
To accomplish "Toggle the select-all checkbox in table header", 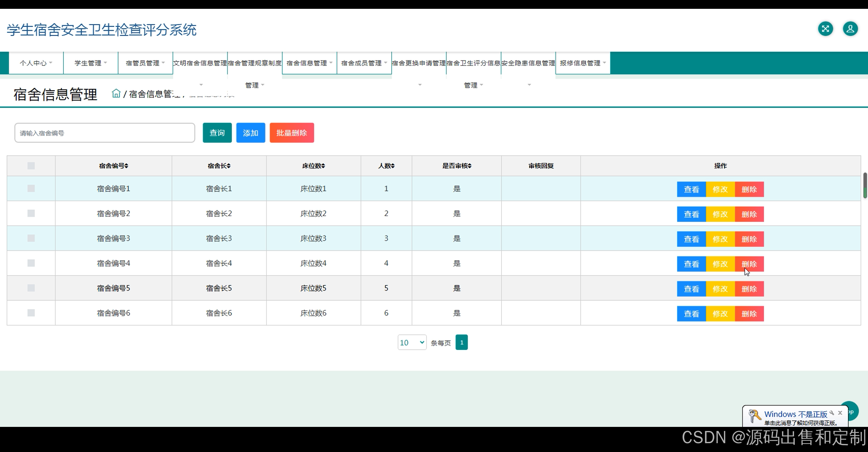I will tap(31, 166).
